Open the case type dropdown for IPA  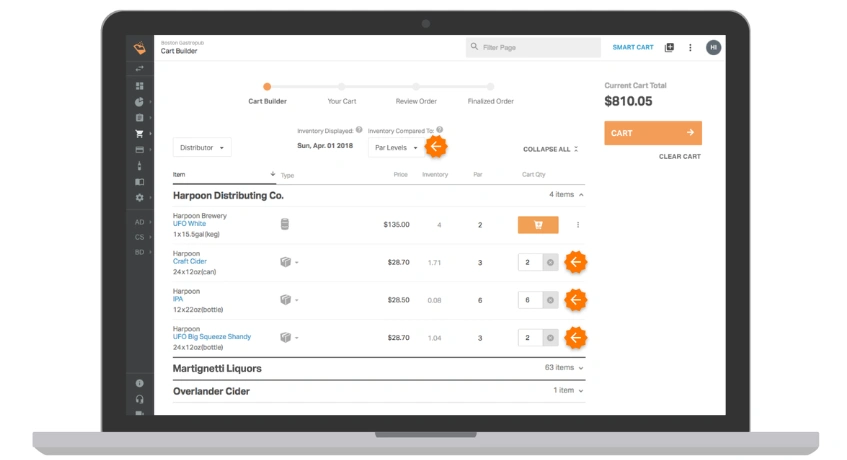(289, 300)
